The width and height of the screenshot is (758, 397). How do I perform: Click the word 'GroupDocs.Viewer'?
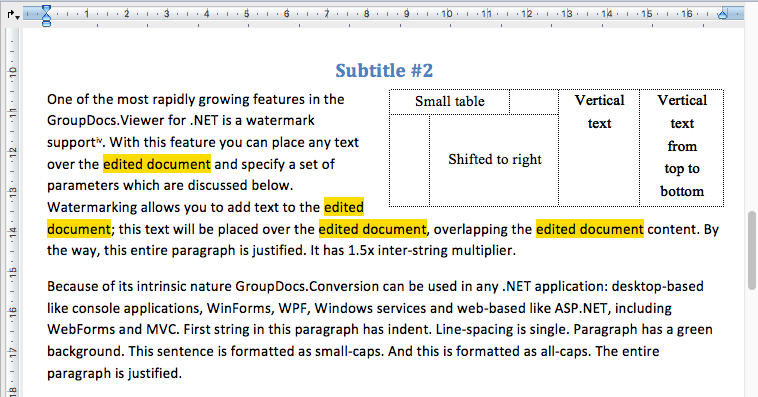(x=105, y=120)
